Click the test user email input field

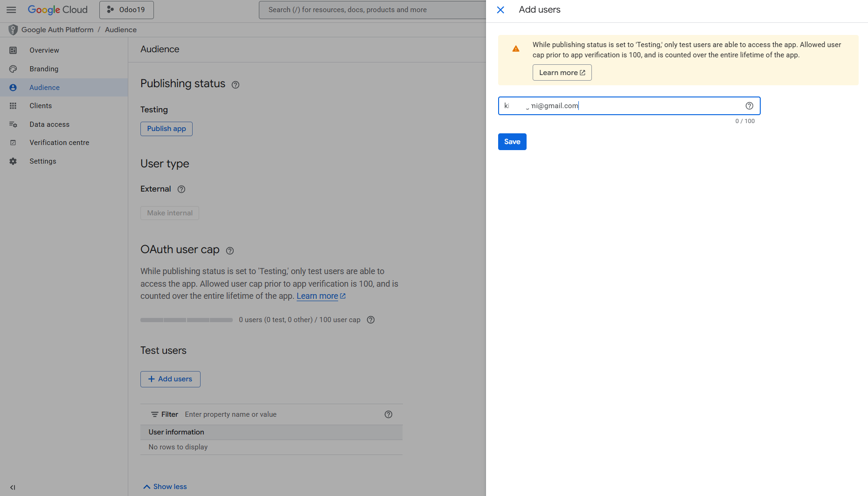point(620,106)
